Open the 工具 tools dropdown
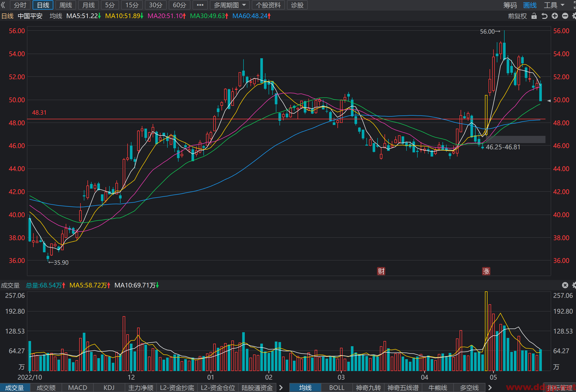Screen dimensions: 576x392 [x=554, y=5]
